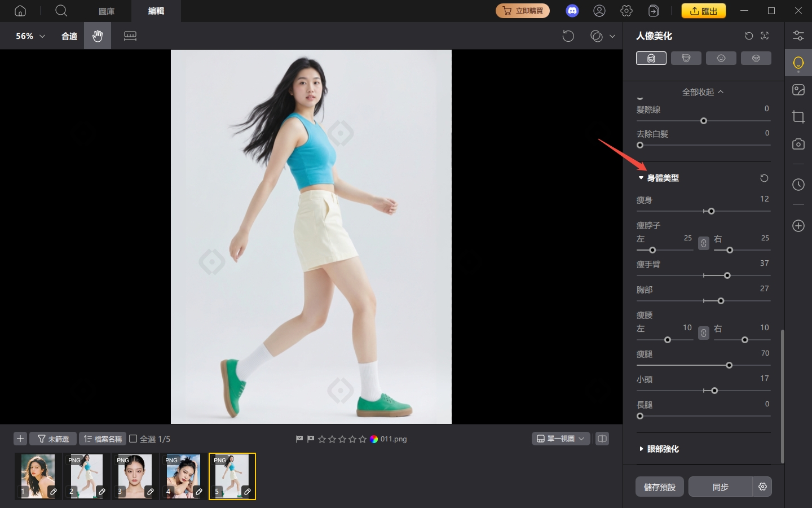Open the history clock panel
This screenshot has width=812, height=508.
[798, 185]
